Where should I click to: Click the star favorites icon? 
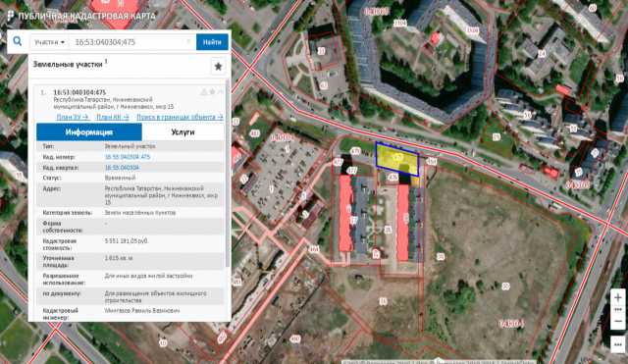[x=218, y=67]
